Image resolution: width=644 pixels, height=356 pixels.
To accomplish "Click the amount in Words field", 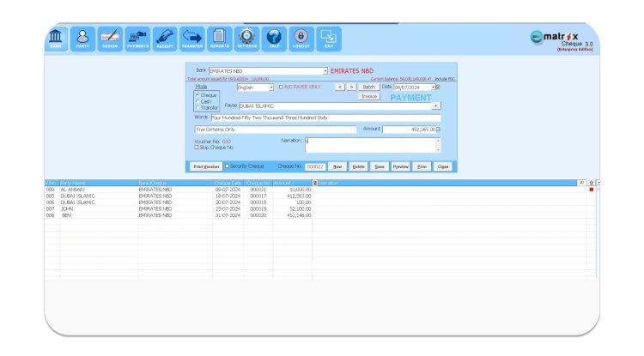I will [325, 118].
